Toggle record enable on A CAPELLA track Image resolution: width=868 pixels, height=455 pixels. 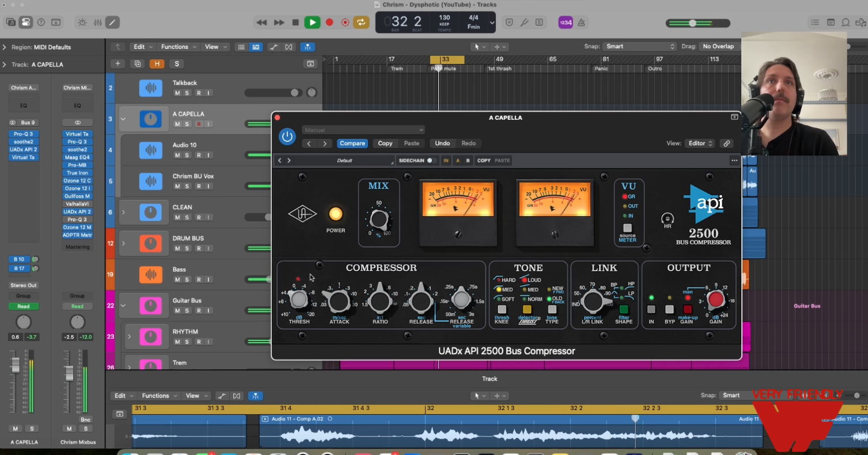[x=199, y=124]
